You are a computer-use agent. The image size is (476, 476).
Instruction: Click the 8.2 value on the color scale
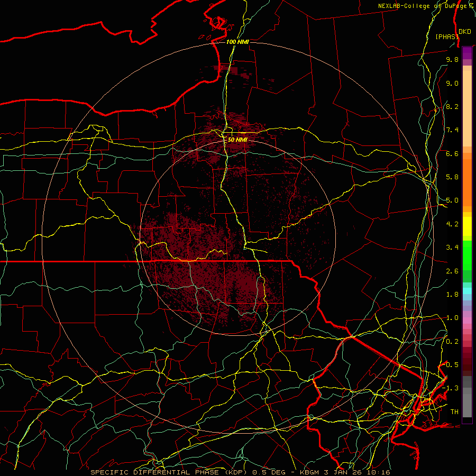(x=452, y=106)
